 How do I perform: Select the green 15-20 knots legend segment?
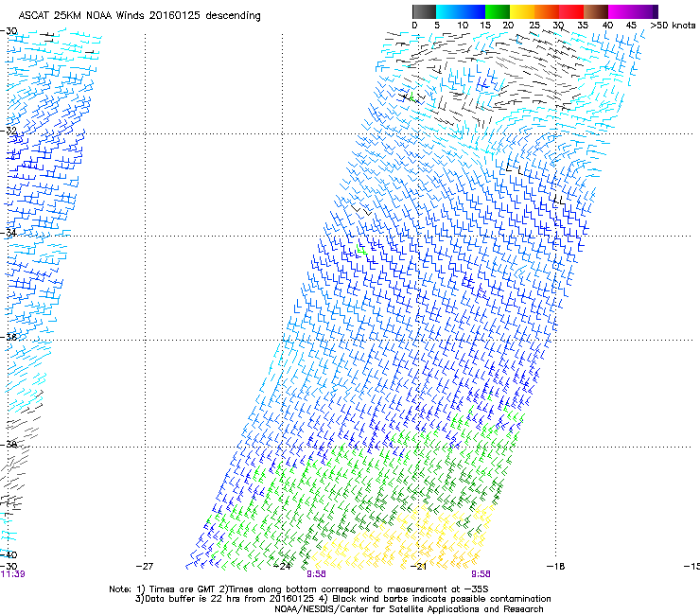point(498,11)
